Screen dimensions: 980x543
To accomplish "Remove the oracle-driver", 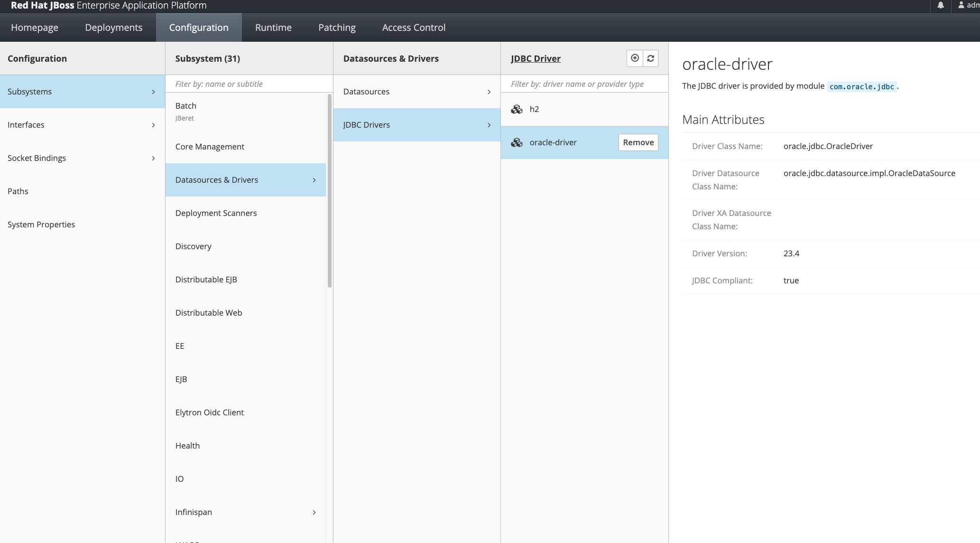I will (x=638, y=142).
